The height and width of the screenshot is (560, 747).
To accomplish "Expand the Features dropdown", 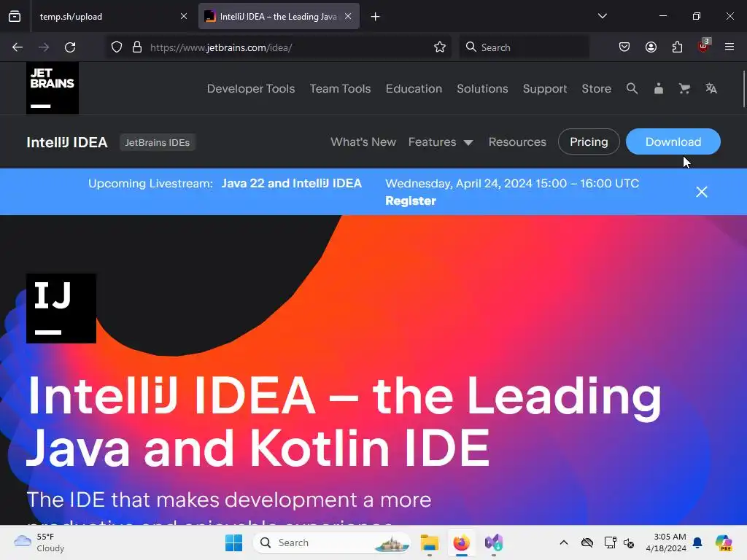I will 440,142.
